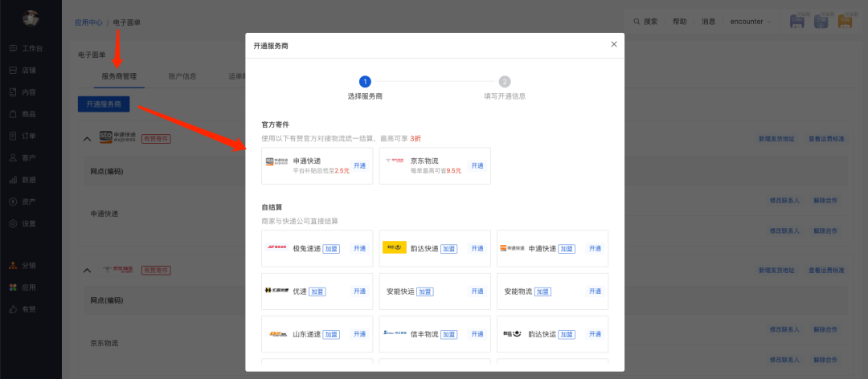Click step 1 选择服务商
The height and width of the screenshot is (379, 868).
(365, 88)
